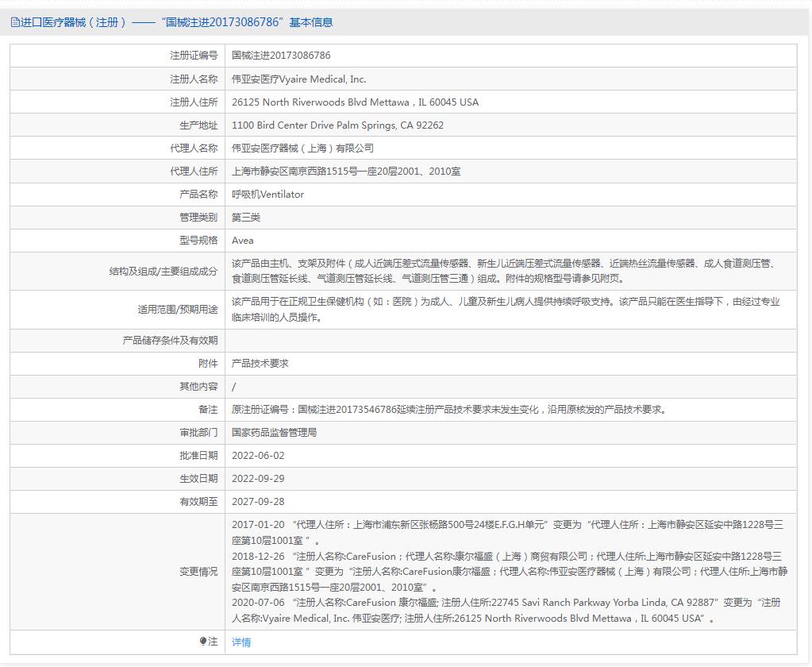Click effective date 2022-09-29

point(258,479)
